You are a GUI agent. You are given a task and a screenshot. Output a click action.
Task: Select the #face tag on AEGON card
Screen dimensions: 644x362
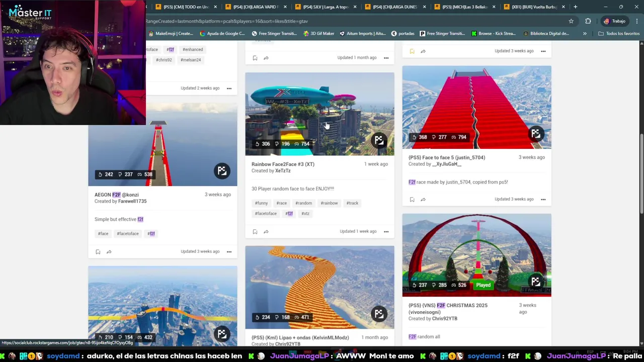103,234
